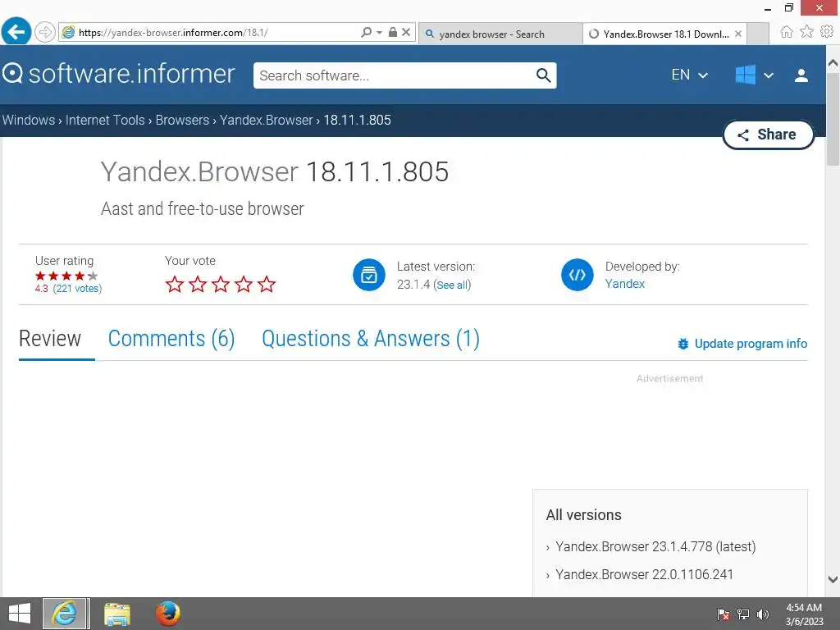Screen dimensions: 840x630
Task: Open the Yandex developer link
Action: [x=624, y=284]
